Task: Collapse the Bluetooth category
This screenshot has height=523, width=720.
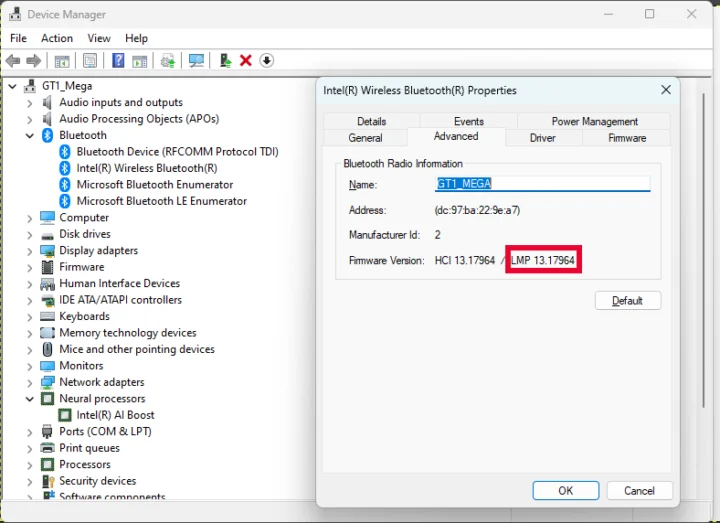Action: [x=30, y=135]
